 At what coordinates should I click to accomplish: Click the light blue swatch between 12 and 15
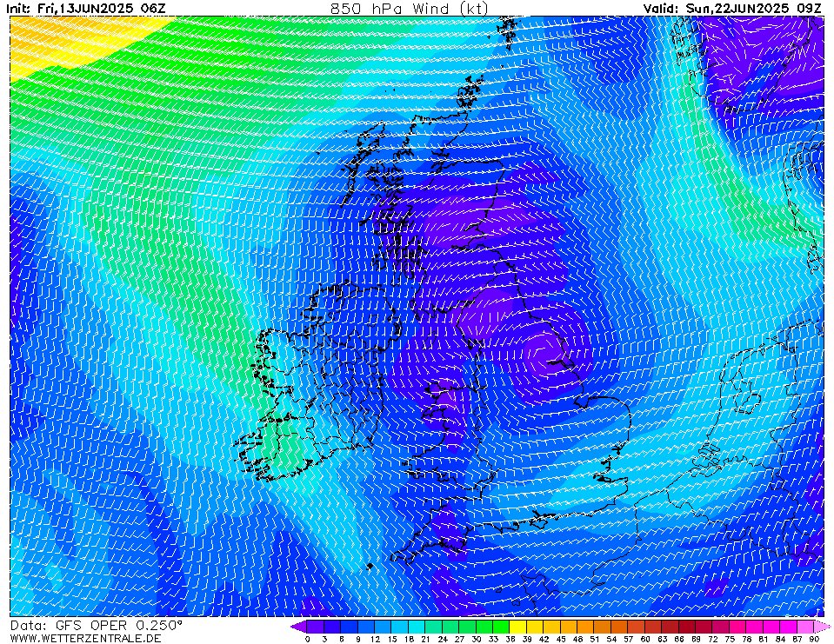384,627
